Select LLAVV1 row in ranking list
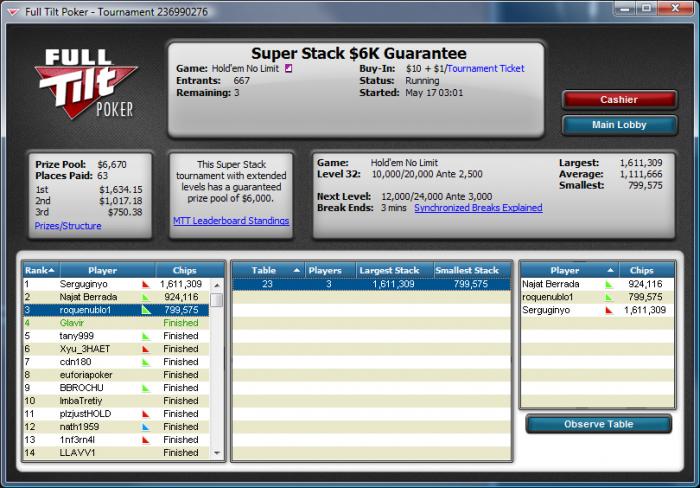This screenshot has width=700, height=488. tap(116, 453)
